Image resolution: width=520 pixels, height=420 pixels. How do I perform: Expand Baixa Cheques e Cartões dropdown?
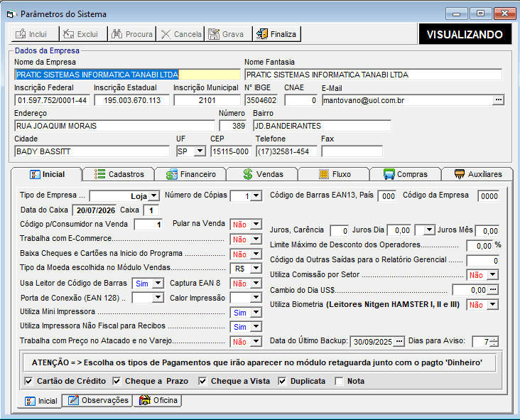[256, 254]
